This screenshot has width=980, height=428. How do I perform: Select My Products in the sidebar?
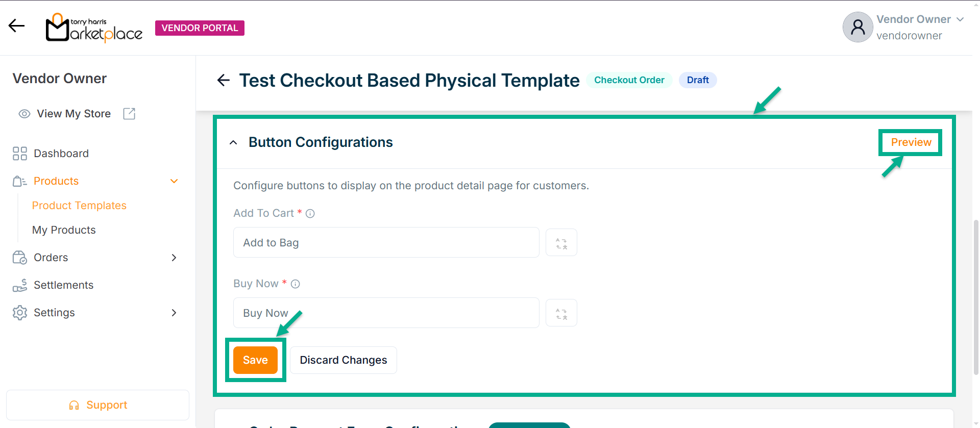pos(64,230)
